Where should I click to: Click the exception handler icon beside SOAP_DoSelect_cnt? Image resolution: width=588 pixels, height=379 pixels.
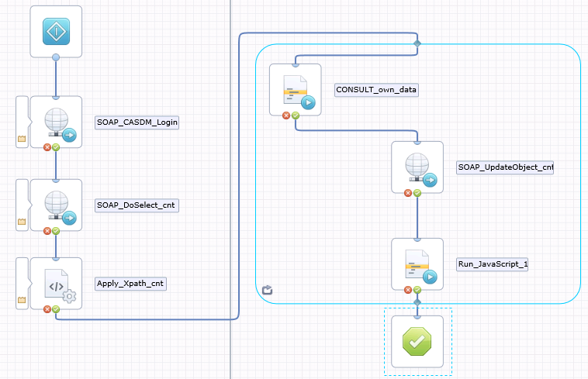point(22,222)
